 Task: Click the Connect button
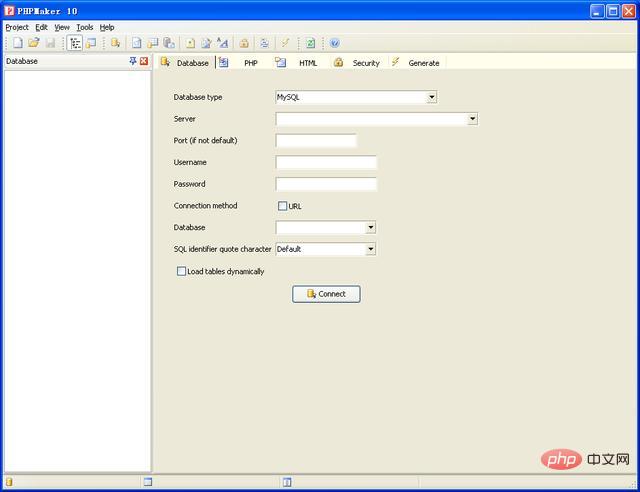tap(326, 294)
